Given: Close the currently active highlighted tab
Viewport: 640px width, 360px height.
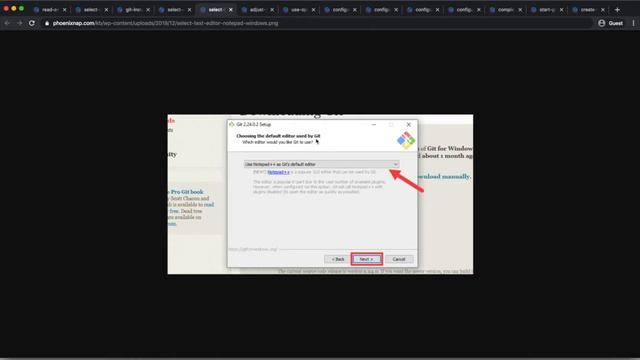Looking at the screenshot, I should (231, 10).
